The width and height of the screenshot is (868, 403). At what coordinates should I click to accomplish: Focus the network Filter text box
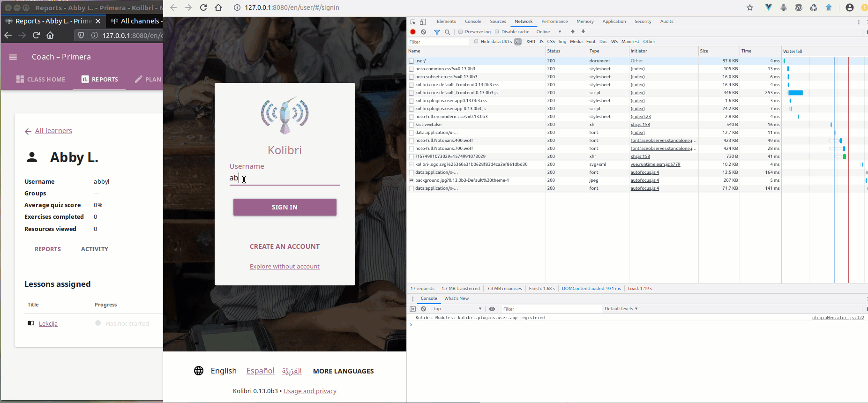click(439, 42)
